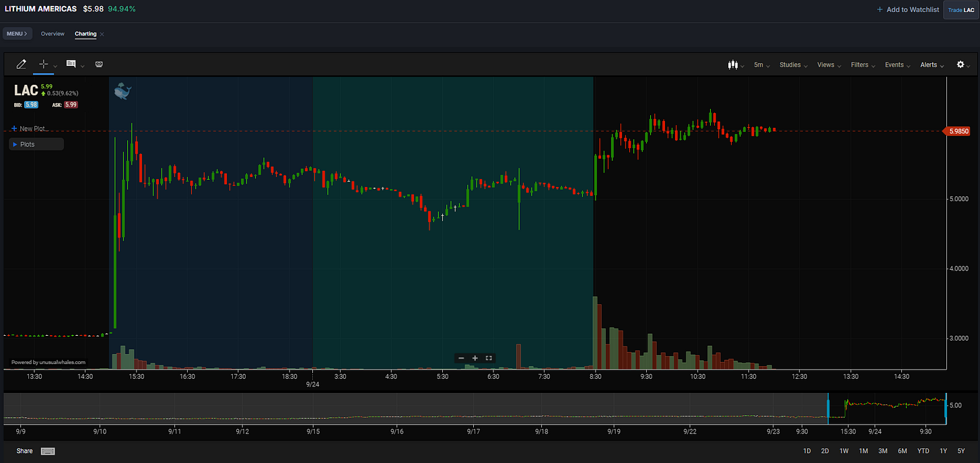Open the Studies dropdown
Screen dimensions: 980x463
click(793, 65)
